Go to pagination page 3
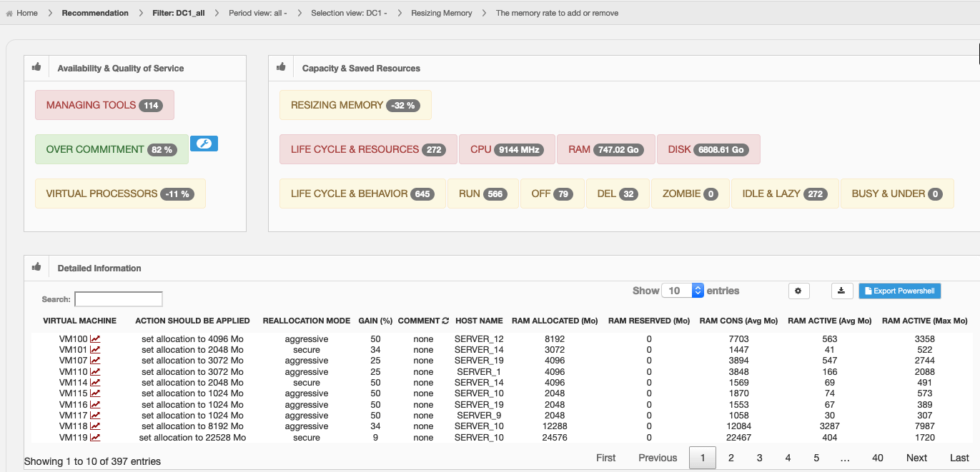This screenshot has width=980, height=472. pyautogui.click(x=760, y=458)
